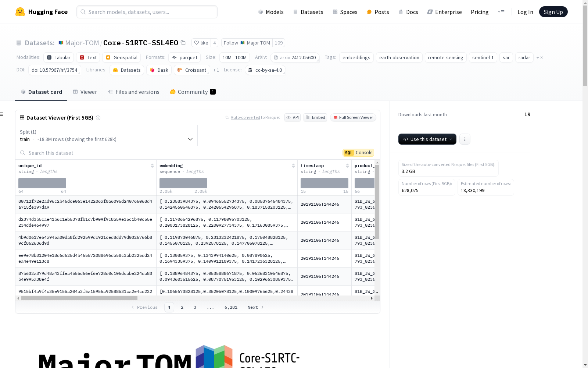
Task: Click the Dask library tag
Action: click(159, 70)
